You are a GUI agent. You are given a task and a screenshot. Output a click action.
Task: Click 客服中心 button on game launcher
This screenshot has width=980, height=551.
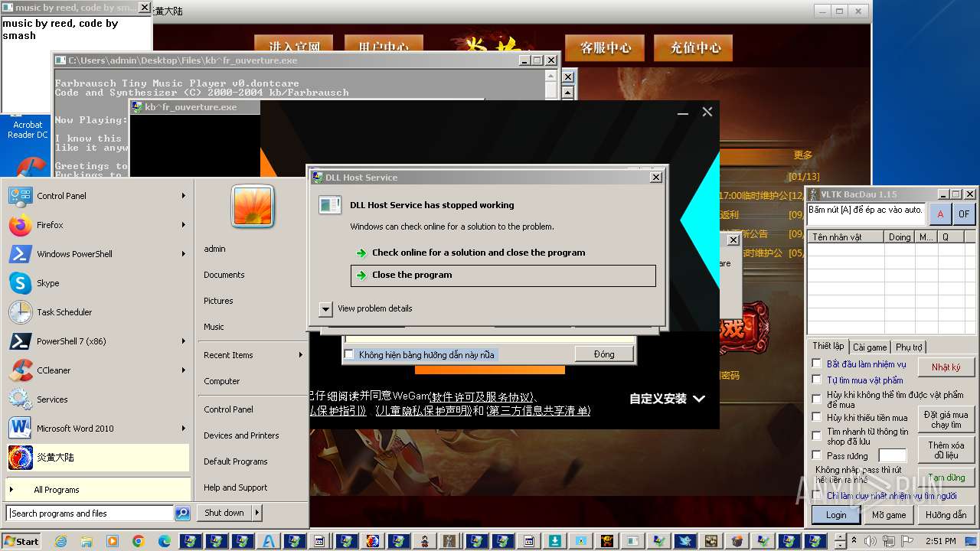[606, 48]
